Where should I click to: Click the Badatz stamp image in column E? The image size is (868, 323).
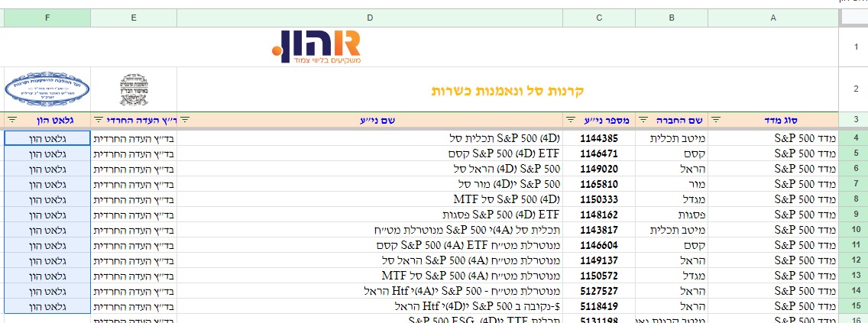pos(134,89)
